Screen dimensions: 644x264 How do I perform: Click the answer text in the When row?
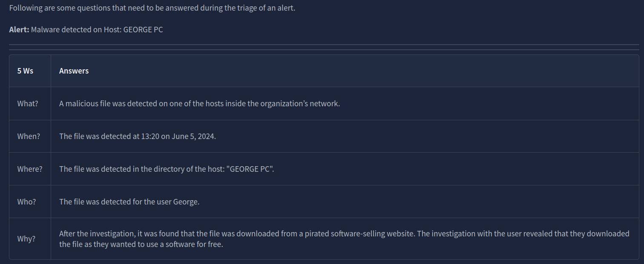[x=137, y=136]
